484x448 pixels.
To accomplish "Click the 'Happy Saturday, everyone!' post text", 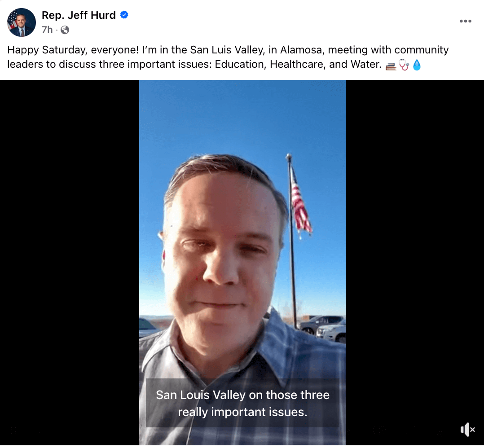I will tap(73, 50).
